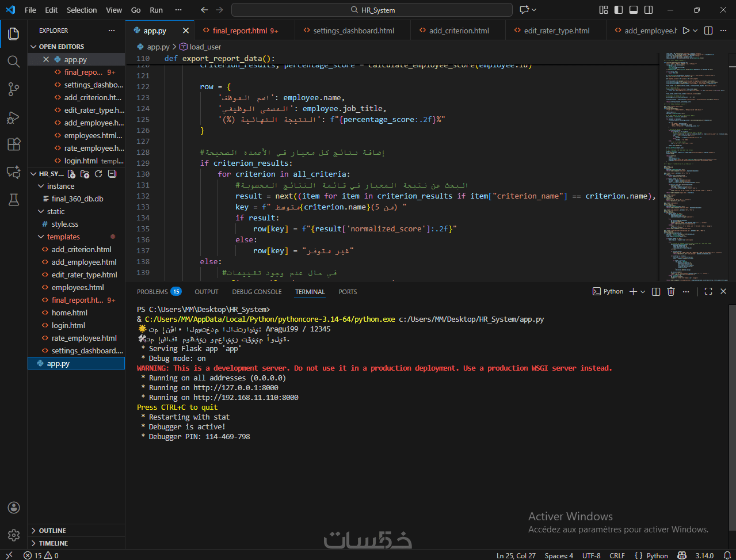Open Copilot chat dropdown arrow in title bar
This screenshot has height=560, width=736.
pyautogui.click(x=534, y=10)
